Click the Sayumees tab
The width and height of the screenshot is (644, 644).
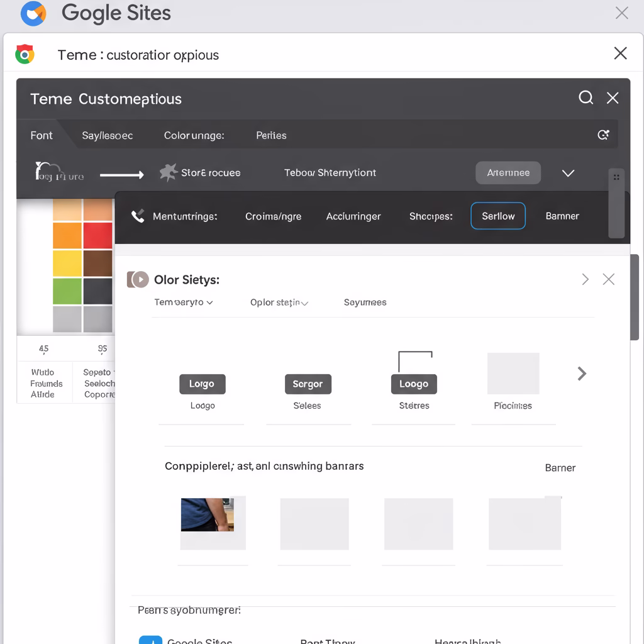coord(365,303)
